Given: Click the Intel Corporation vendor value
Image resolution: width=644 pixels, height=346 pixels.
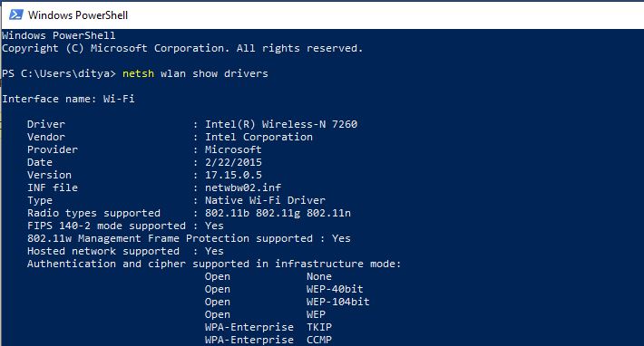Looking at the screenshot, I should tap(259, 137).
